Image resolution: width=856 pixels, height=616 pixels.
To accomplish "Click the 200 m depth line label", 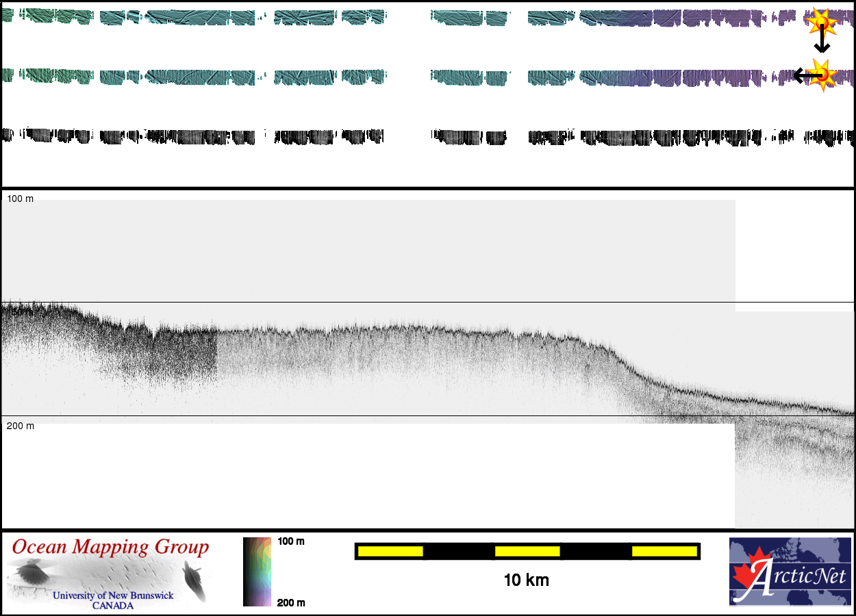I will pos(20,426).
